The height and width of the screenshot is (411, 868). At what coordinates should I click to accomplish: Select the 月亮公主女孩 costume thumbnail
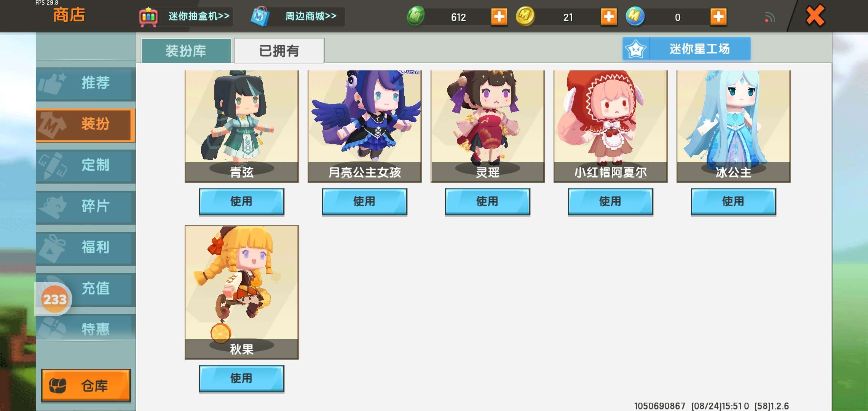tap(365, 126)
